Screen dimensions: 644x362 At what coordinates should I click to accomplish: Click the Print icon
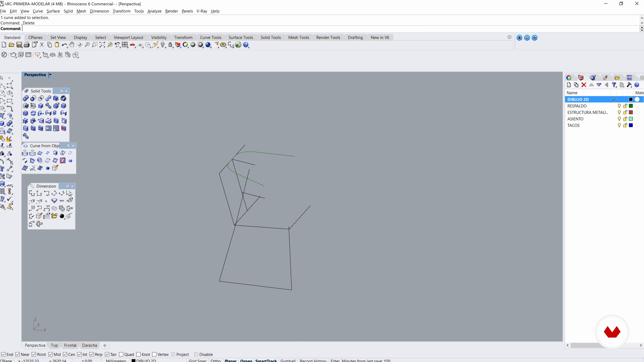[26, 45]
